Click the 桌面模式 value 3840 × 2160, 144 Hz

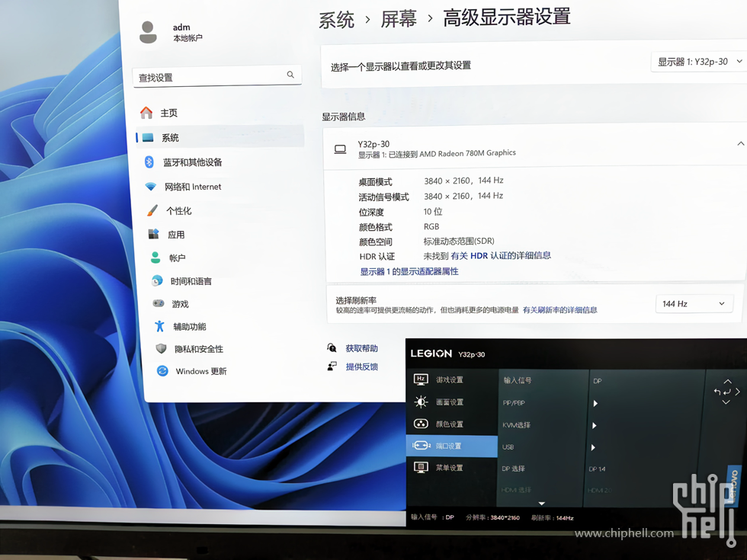[463, 181]
